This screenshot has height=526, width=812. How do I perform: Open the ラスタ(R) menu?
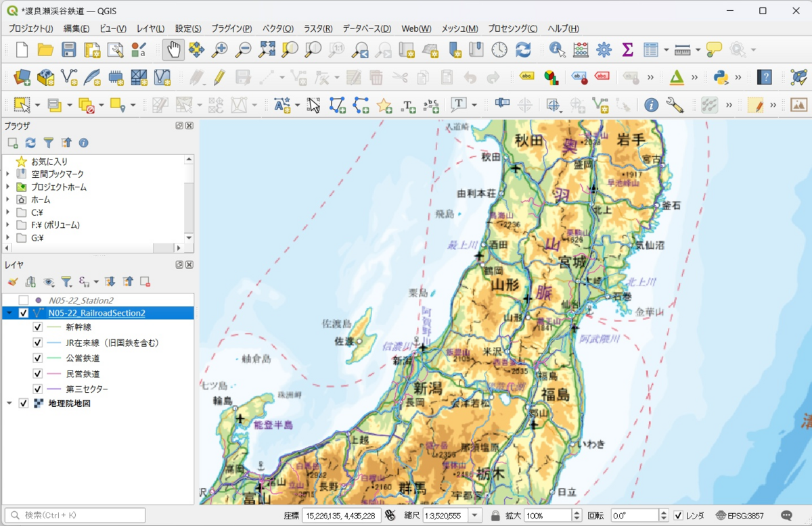(318, 28)
